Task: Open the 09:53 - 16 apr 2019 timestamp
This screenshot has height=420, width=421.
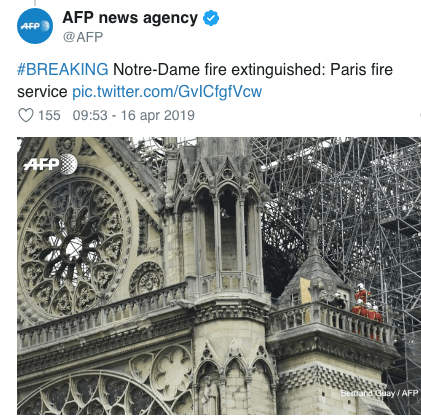Action: tap(134, 115)
